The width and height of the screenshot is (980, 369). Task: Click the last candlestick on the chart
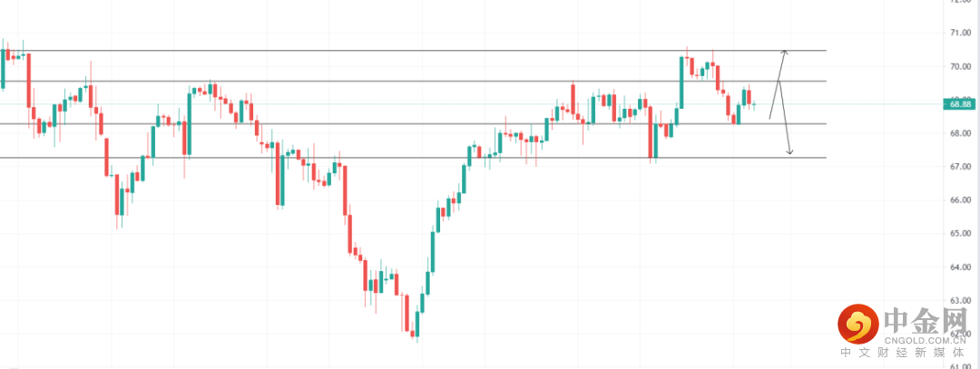point(753,104)
